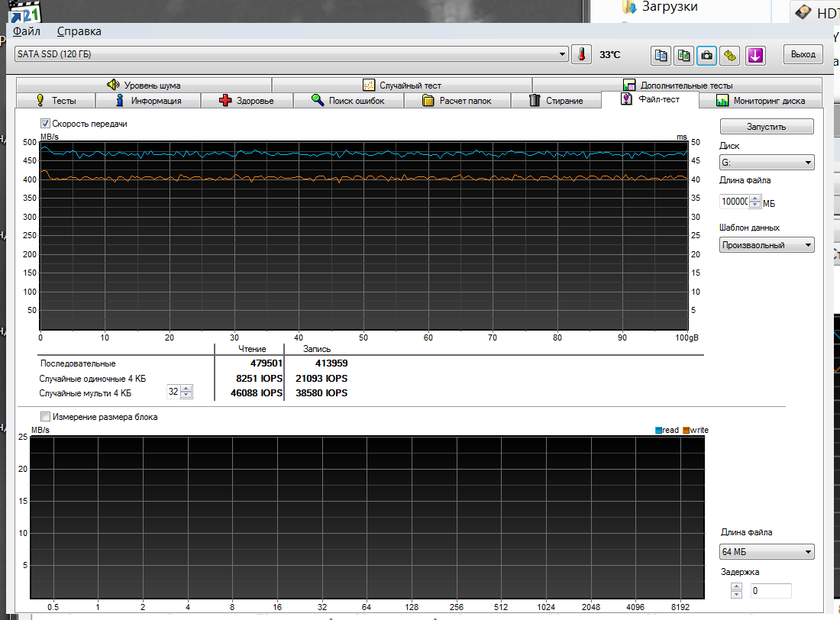Viewport: 840px width, 620px height.
Task: Click the copy screenshot to clipboard icon
Action: (684, 55)
